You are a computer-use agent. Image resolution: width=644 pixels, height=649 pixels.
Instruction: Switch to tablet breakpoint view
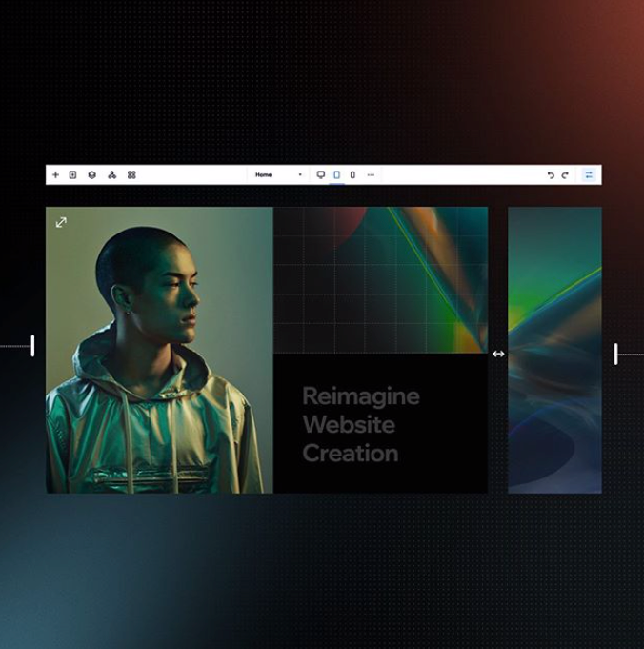pos(337,174)
